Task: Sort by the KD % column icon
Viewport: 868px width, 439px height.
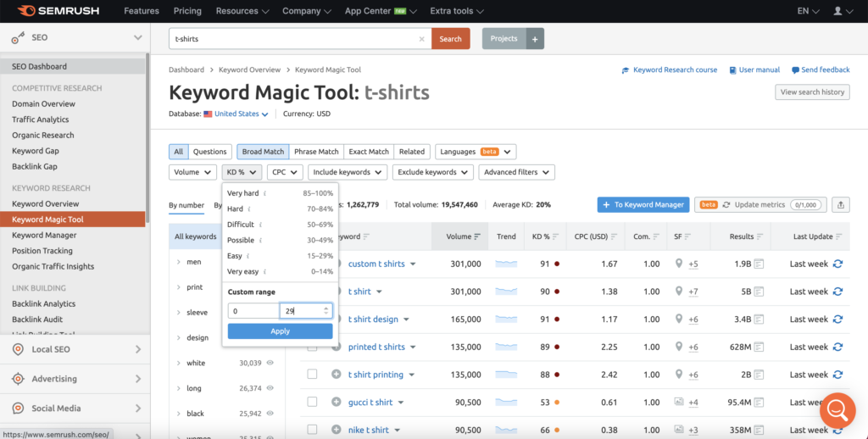Action: pos(556,236)
